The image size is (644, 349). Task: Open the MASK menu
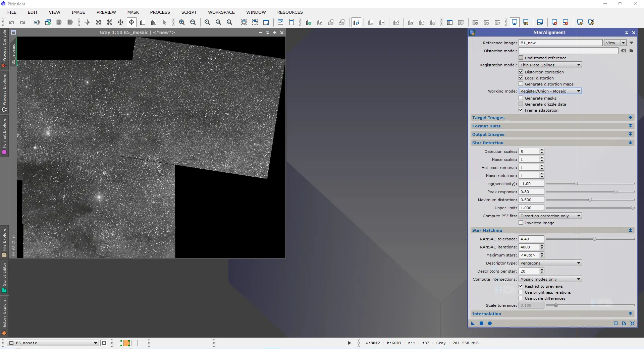133,12
